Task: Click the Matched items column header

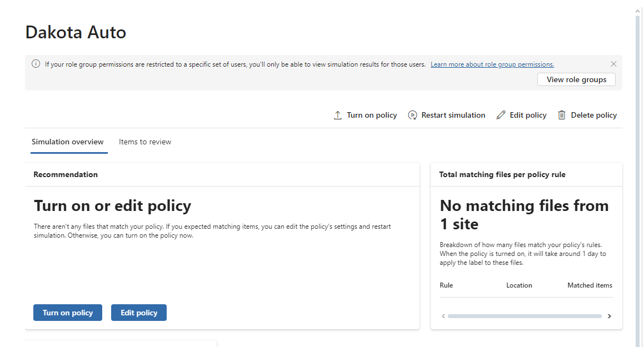Action: click(590, 285)
